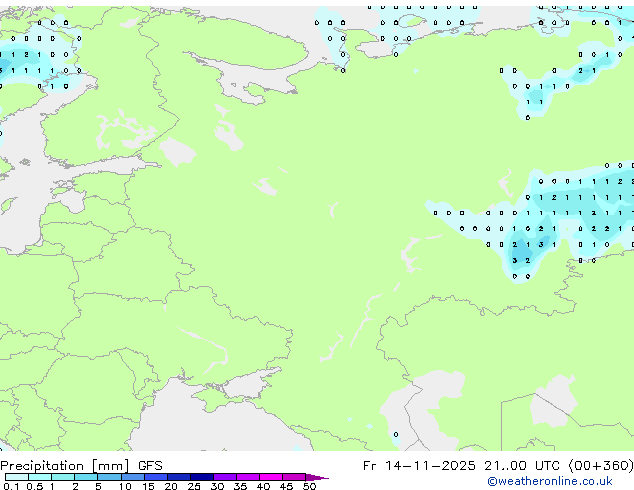Click the 35–40 mm legend swatch
634x490 pixels.
(248, 477)
